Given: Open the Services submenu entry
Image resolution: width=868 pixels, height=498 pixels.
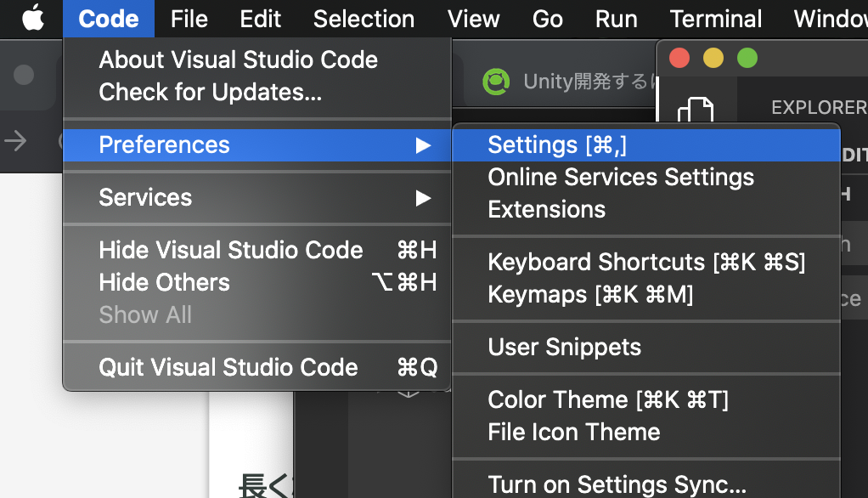Looking at the screenshot, I should 256,198.
